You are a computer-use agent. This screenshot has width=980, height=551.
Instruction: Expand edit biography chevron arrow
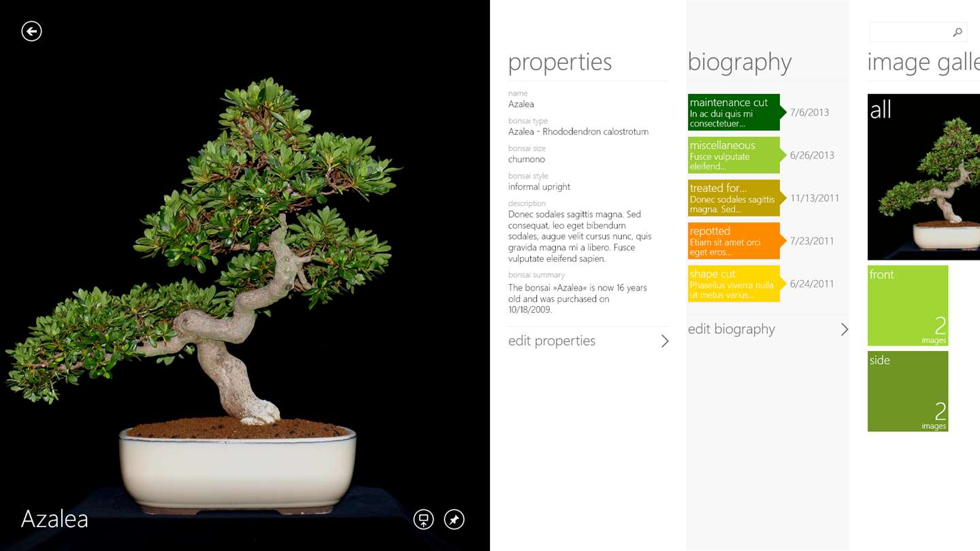coord(845,329)
